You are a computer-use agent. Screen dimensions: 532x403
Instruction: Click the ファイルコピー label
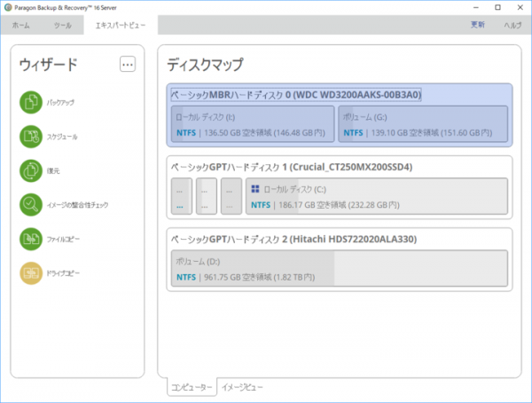(x=63, y=239)
